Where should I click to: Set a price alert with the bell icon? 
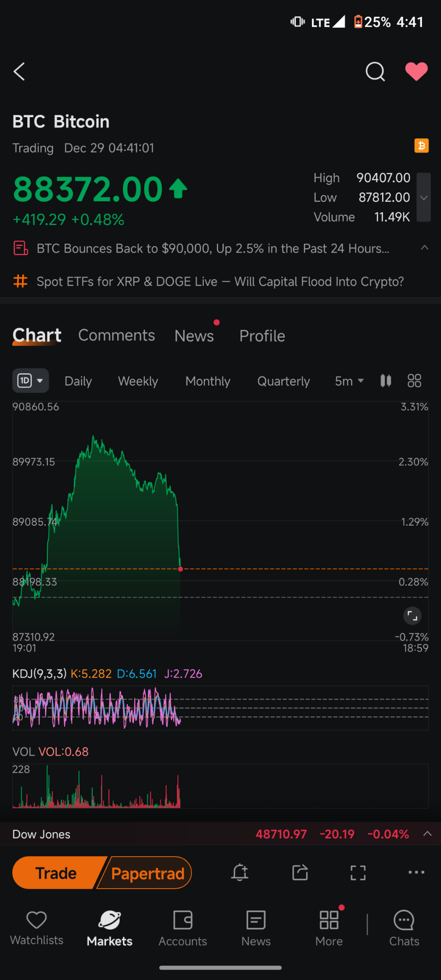tap(240, 872)
